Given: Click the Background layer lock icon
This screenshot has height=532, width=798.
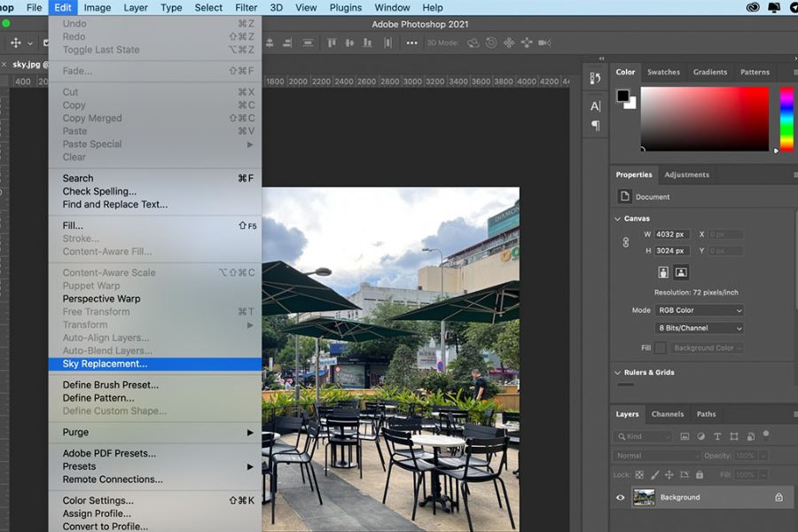Looking at the screenshot, I should tap(778, 497).
